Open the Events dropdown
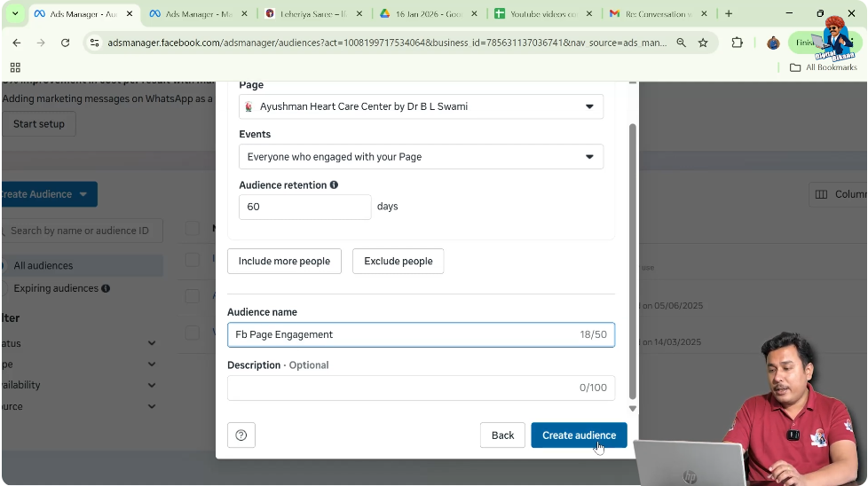The width and height of the screenshot is (868, 486). tap(421, 157)
